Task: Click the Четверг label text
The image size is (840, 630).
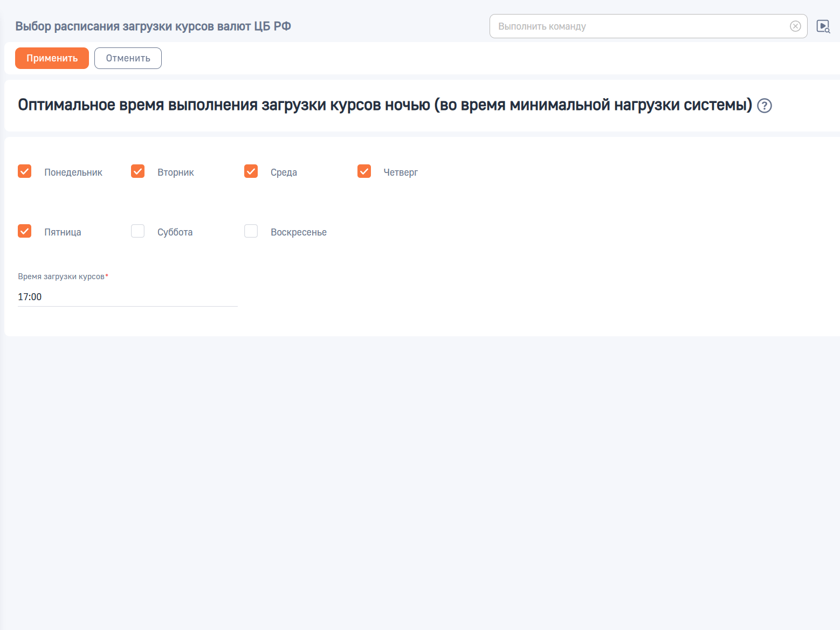Action: point(401,172)
